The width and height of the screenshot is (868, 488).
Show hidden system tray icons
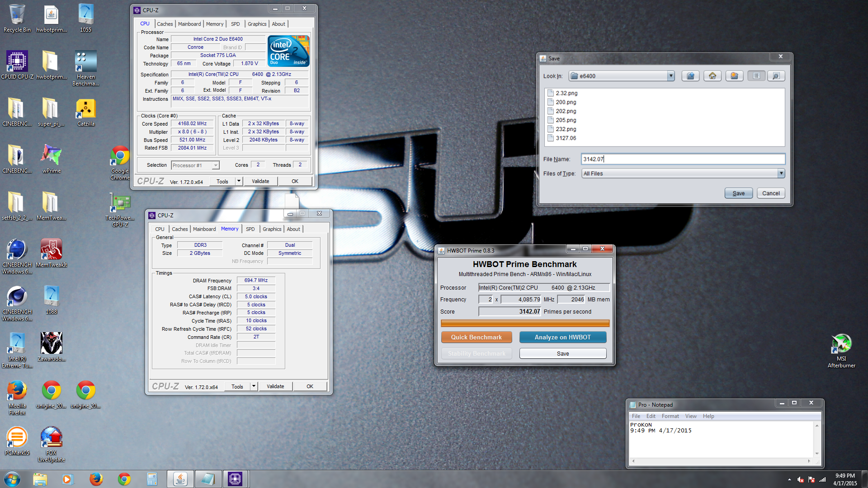point(789,479)
